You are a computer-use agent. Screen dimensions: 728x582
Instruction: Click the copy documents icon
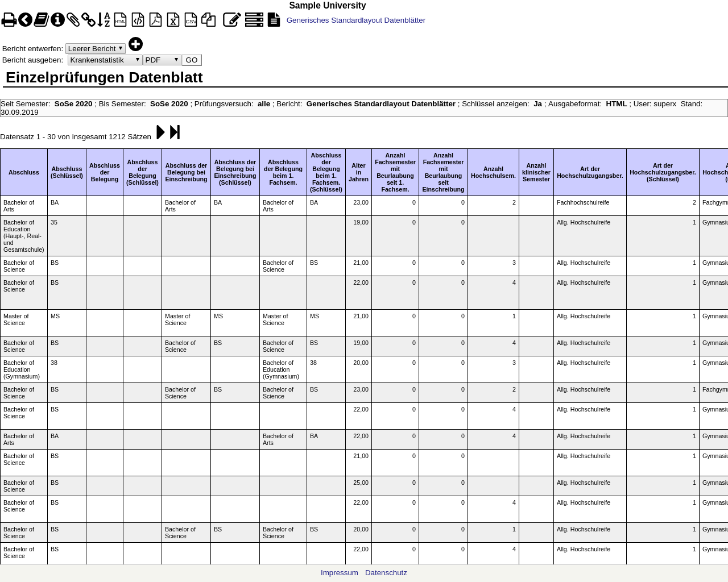coord(209,20)
